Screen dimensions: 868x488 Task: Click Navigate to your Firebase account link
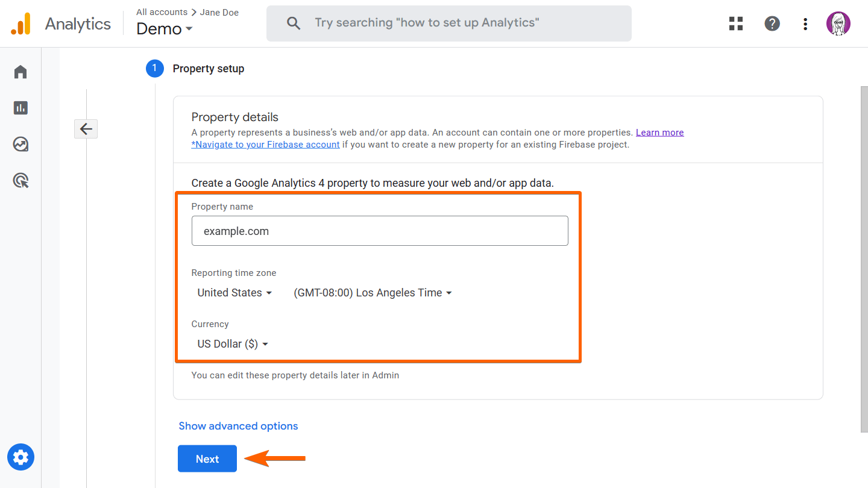pyautogui.click(x=265, y=145)
